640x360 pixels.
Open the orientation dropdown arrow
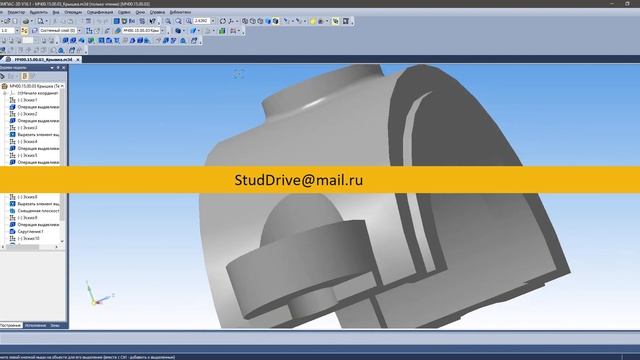tap(237, 21)
